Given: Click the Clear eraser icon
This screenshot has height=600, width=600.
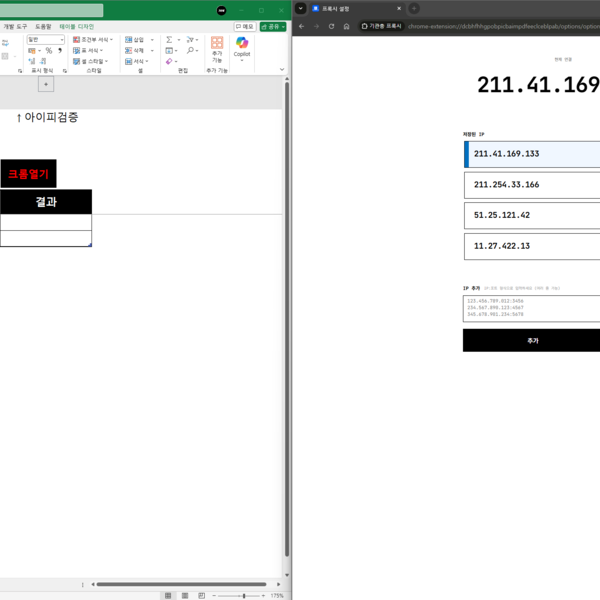Looking at the screenshot, I should (x=171, y=61).
